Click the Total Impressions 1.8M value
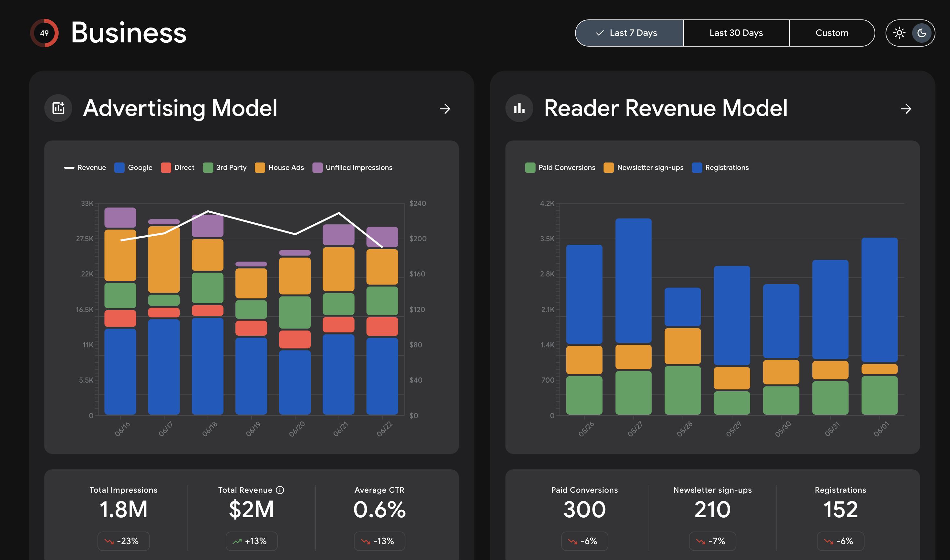 123,510
